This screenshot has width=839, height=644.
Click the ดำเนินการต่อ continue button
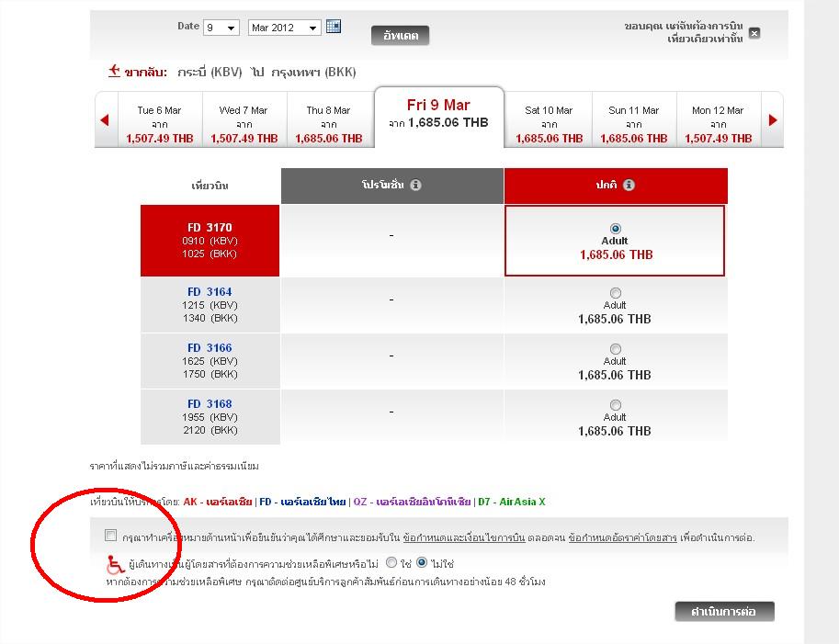pyautogui.click(x=724, y=611)
